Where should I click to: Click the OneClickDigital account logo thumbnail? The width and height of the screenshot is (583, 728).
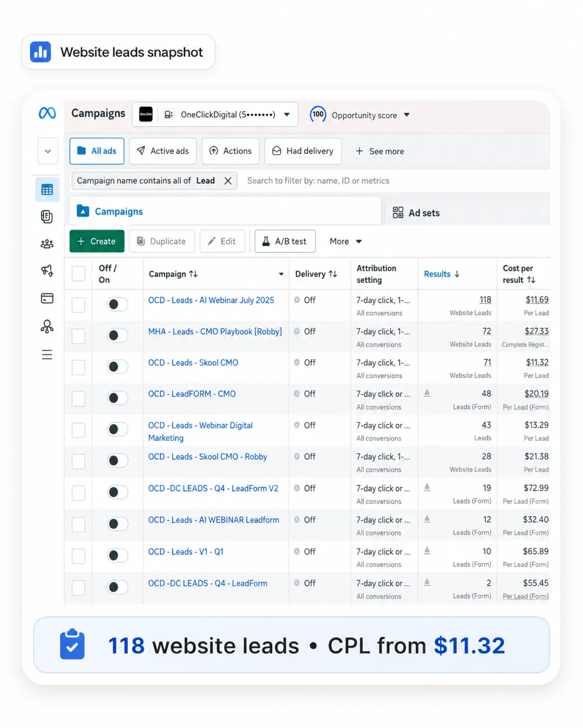click(146, 114)
